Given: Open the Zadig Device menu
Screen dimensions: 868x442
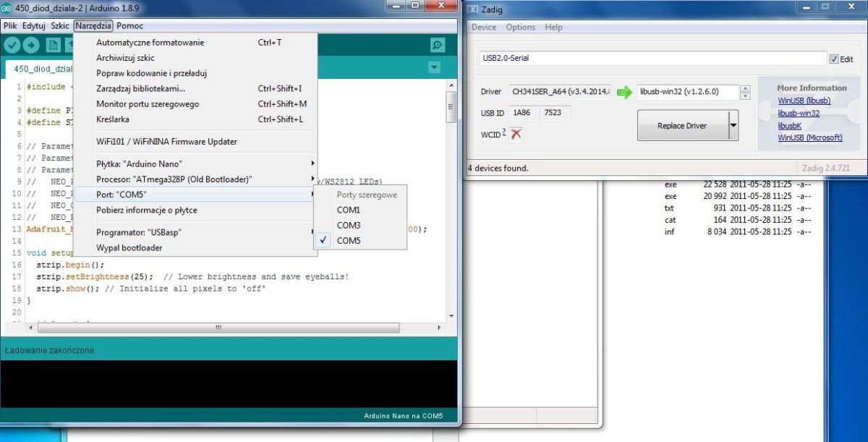Looking at the screenshot, I should pos(484,27).
